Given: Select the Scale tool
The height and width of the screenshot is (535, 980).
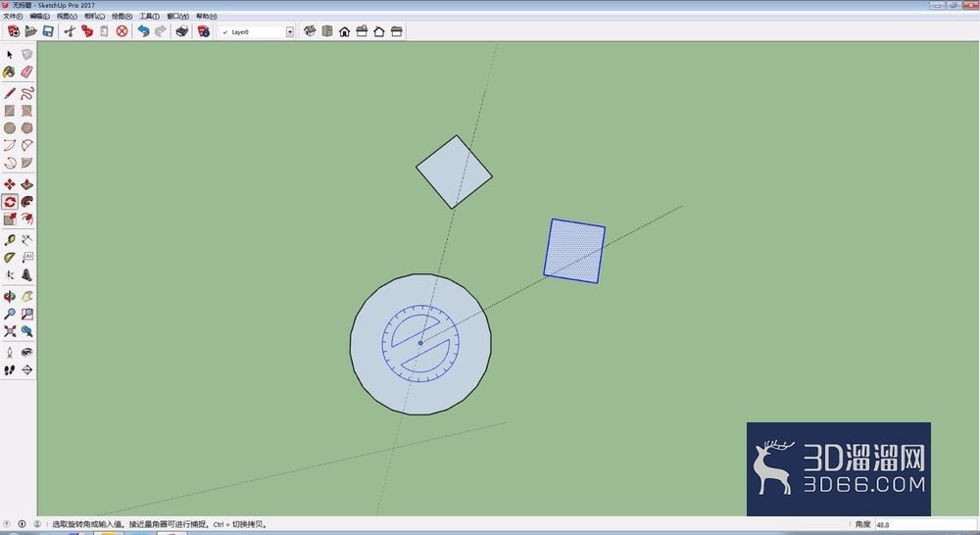Looking at the screenshot, I should point(10,219).
